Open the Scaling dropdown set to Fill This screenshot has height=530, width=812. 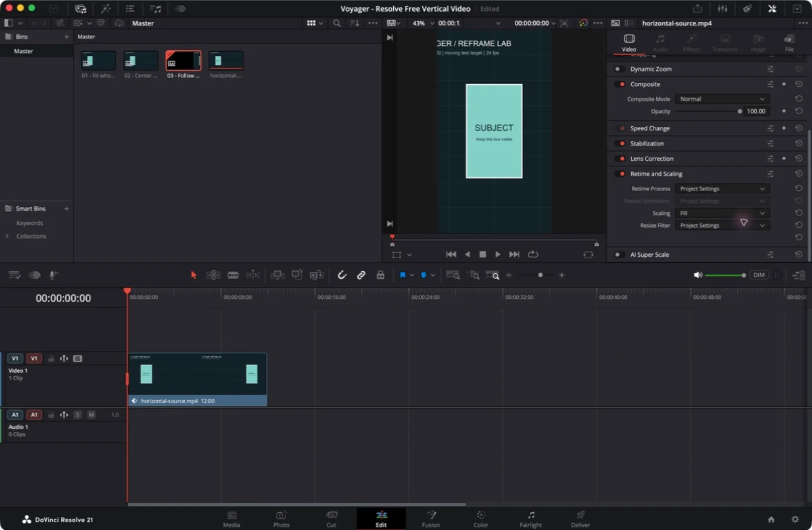[x=722, y=213]
